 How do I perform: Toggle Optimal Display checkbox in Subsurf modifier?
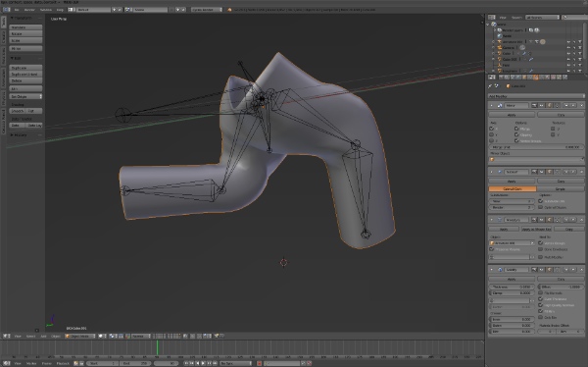pos(540,207)
